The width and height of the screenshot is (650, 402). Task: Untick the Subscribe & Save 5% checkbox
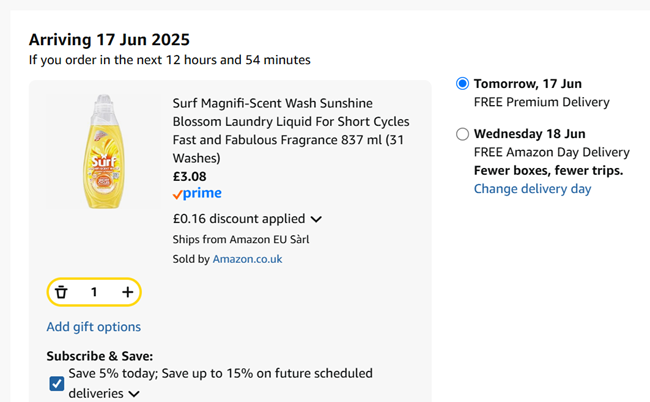point(56,382)
